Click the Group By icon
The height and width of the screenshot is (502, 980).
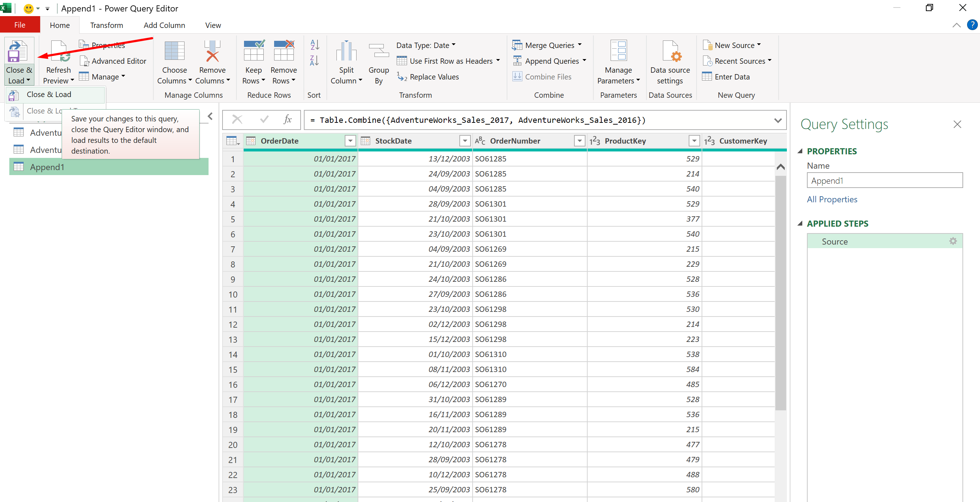pyautogui.click(x=378, y=51)
